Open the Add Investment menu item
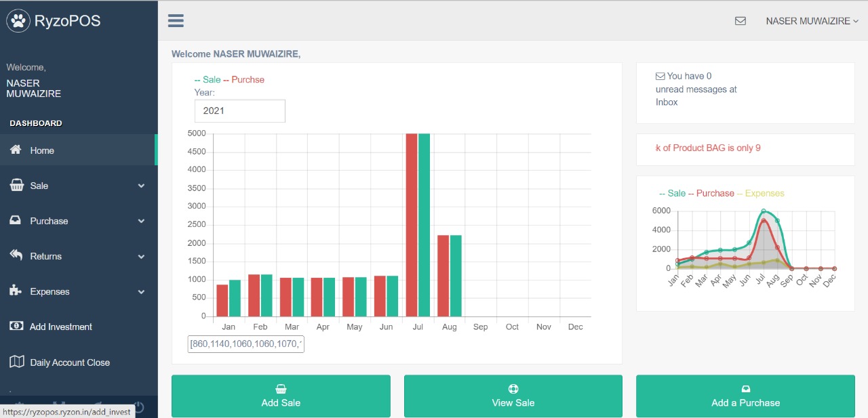Screen dimensions: 868x418 pos(61,327)
